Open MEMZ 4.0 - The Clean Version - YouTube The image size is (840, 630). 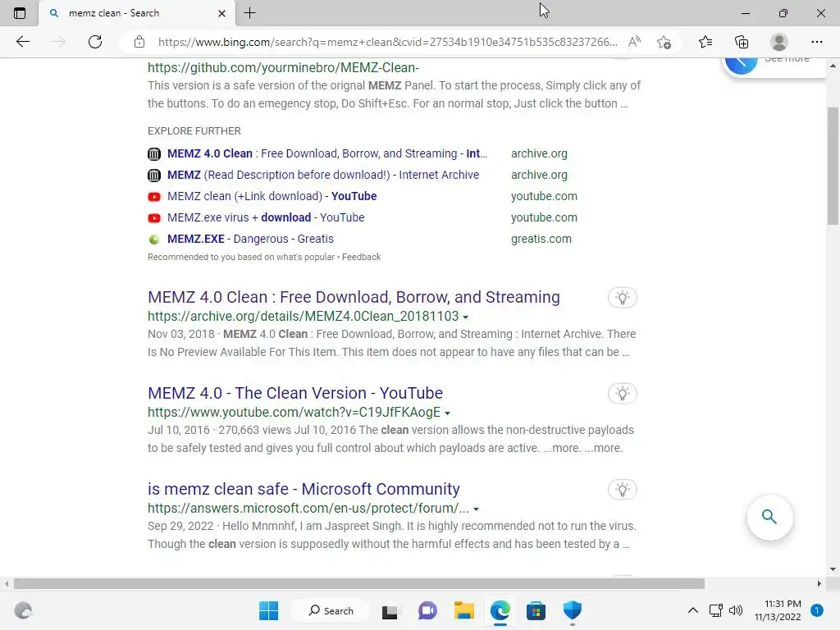(x=295, y=393)
